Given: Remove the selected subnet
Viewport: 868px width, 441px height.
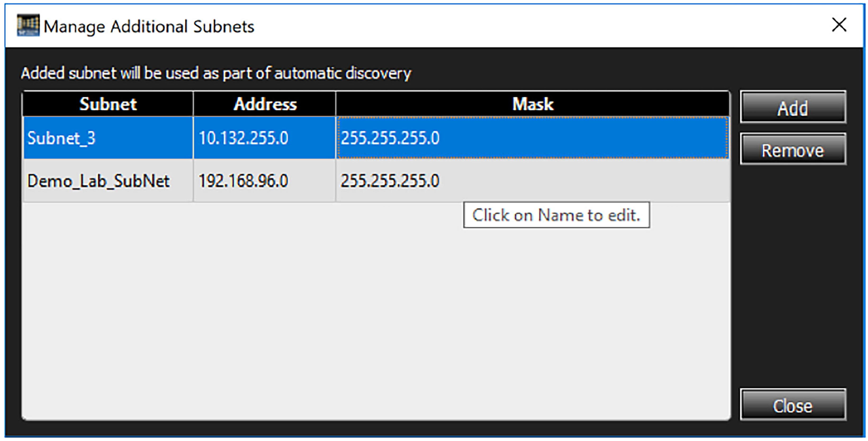Looking at the screenshot, I should pos(793,149).
